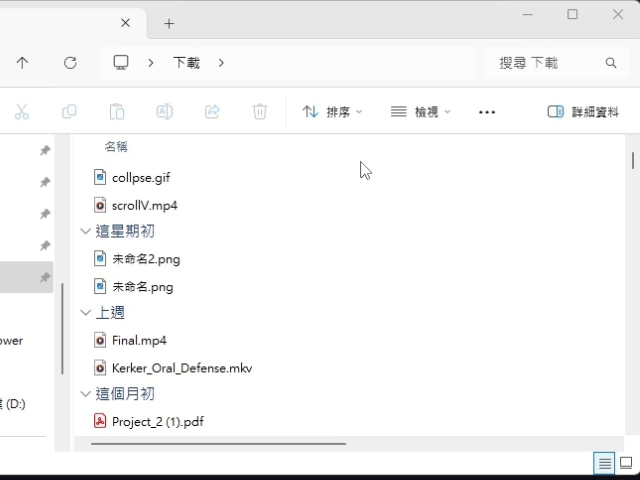This screenshot has height=480, width=640.
Task: Click the Paste clipboard icon
Action: pos(117,112)
